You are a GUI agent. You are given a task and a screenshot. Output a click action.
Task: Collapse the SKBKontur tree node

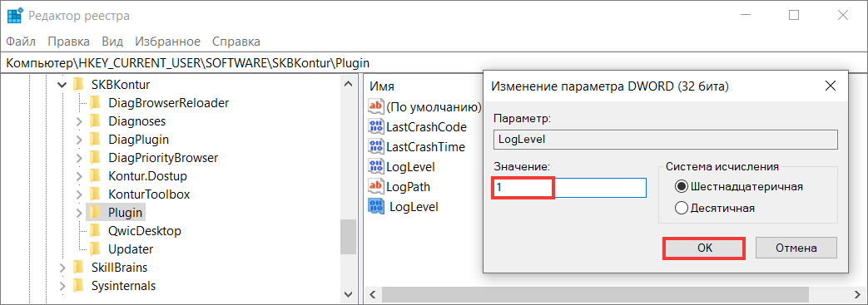(62, 85)
